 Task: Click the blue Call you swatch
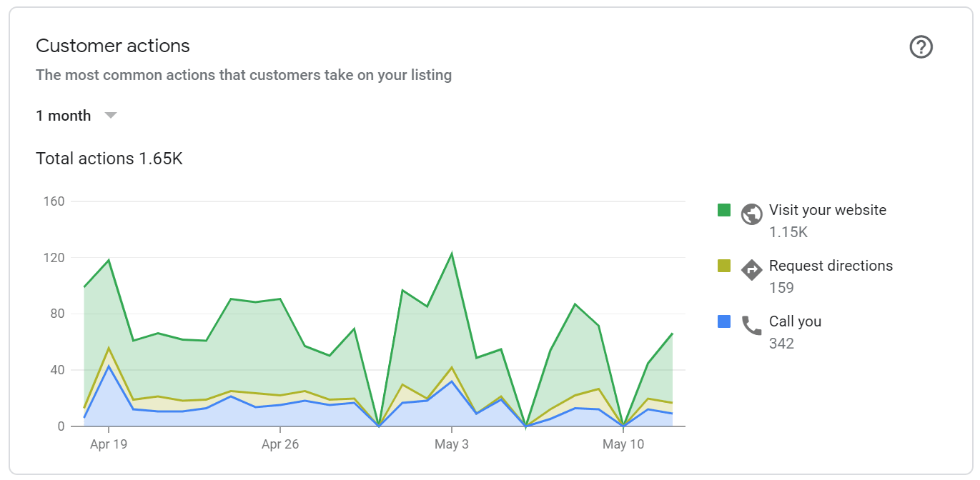(724, 321)
